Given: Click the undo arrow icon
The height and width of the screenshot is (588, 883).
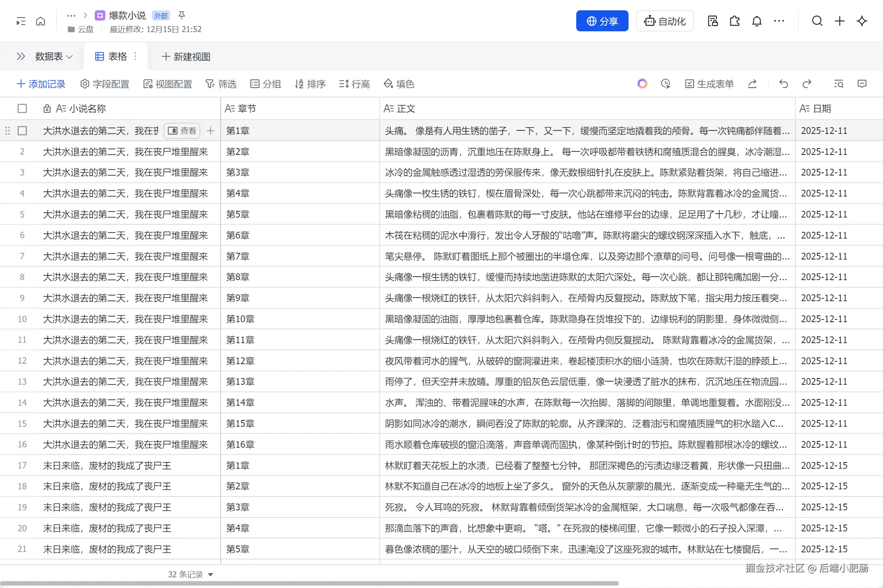Looking at the screenshot, I should click(x=783, y=84).
